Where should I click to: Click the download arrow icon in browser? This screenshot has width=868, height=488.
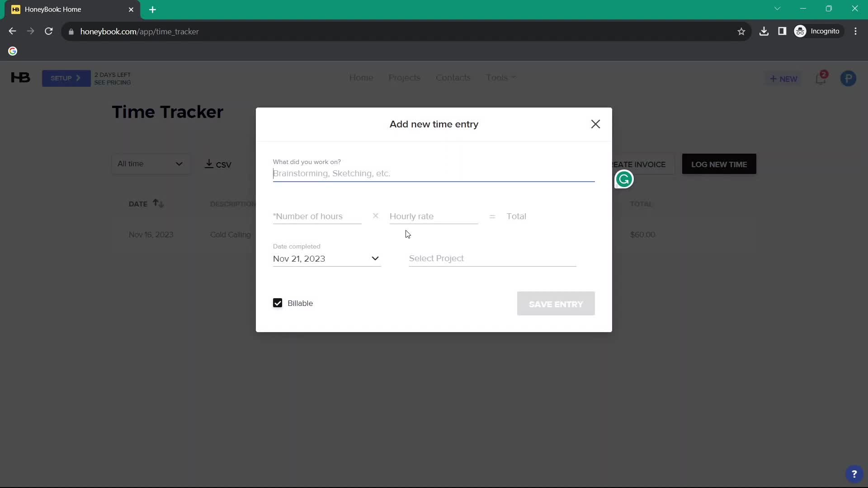(764, 31)
